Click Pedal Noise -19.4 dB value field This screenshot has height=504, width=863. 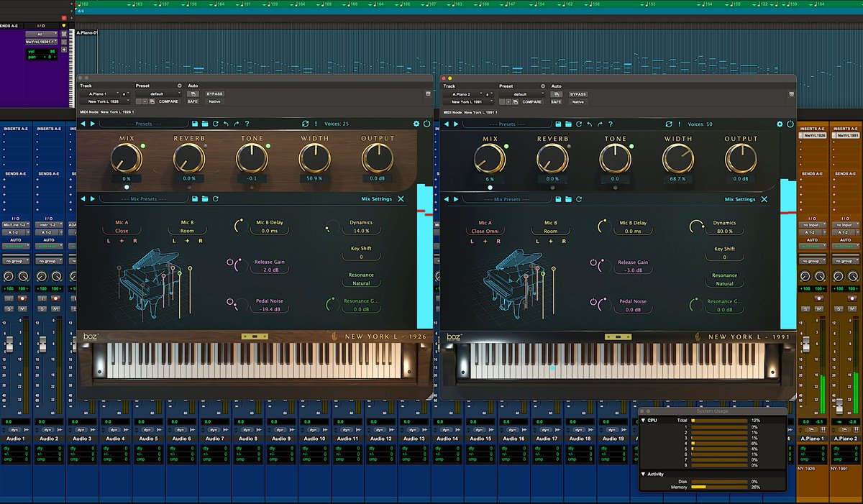(x=270, y=309)
